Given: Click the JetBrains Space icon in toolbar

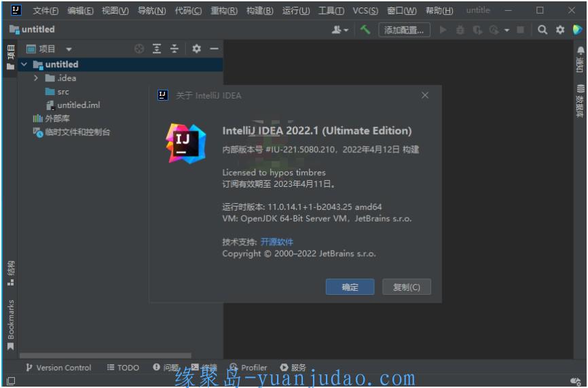Looking at the screenshot, I should pyautogui.click(x=577, y=30).
